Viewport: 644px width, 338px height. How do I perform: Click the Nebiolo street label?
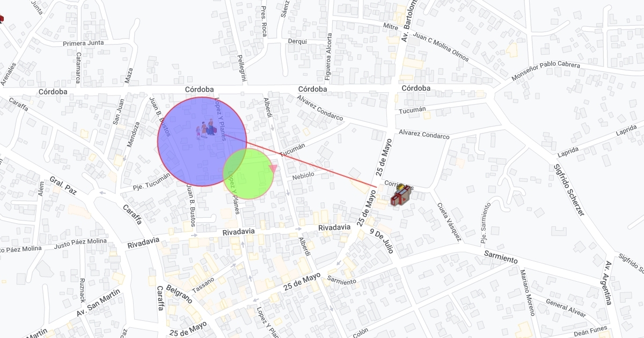(x=302, y=176)
